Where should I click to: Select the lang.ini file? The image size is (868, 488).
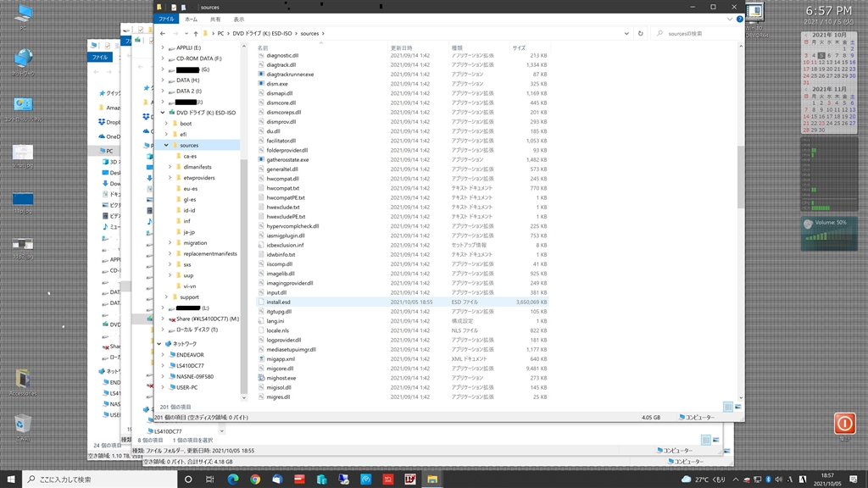click(275, 321)
